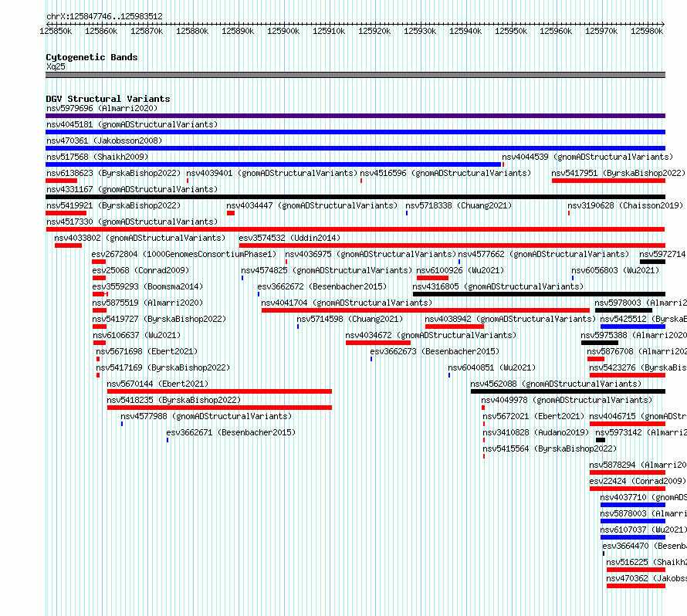The height and width of the screenshot is (616, 687).
Task: Select esv25068 (Conrad2009) label
Action: (140, 270)
